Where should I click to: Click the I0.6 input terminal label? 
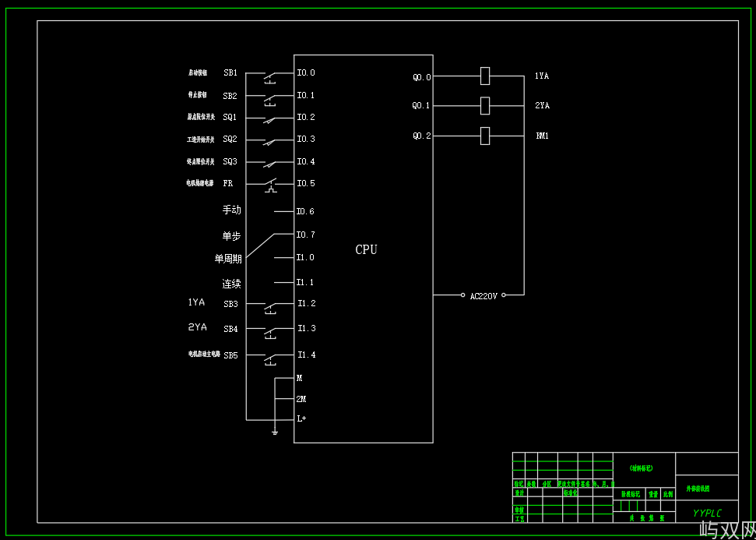pyautogui.click(x=305, y=211)
